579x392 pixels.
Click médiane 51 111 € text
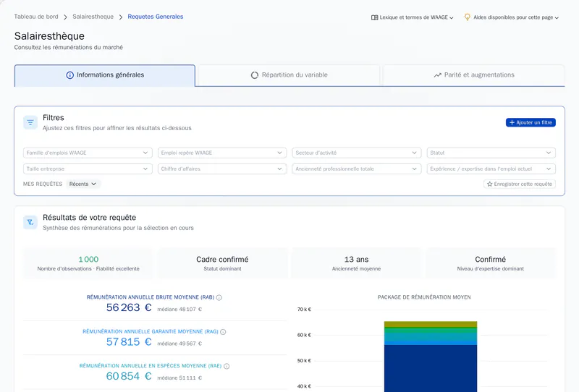click(x=179, y=378)
